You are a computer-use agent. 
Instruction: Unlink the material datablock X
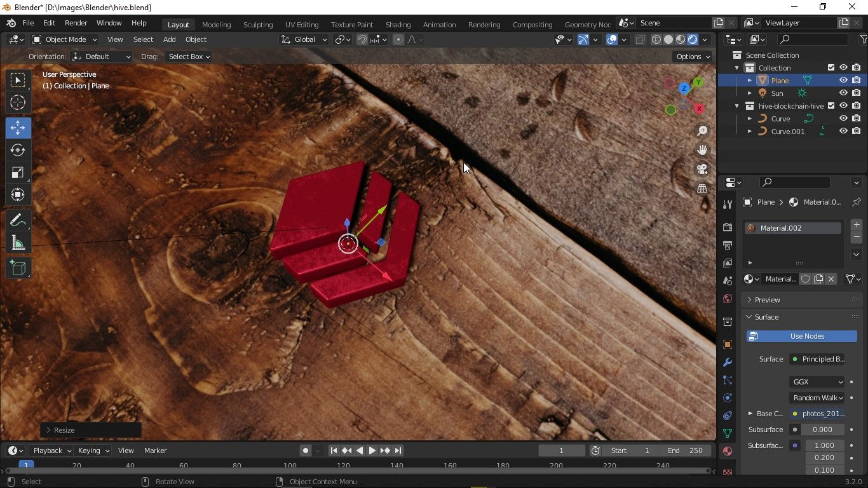point(831,279)
